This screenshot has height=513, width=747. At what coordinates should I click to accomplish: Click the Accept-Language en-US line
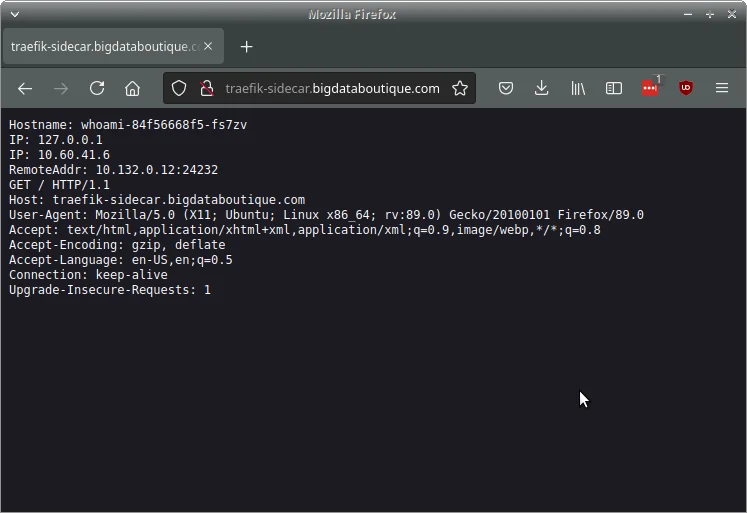(x=121, y=260)
